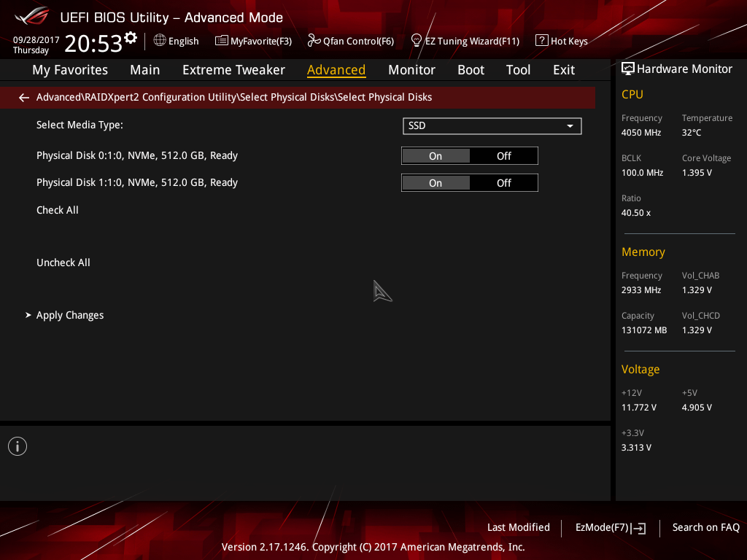This screenshot has height=560, width=747.
Task: Open the Boot tab
Action: (x=471, y=70)
